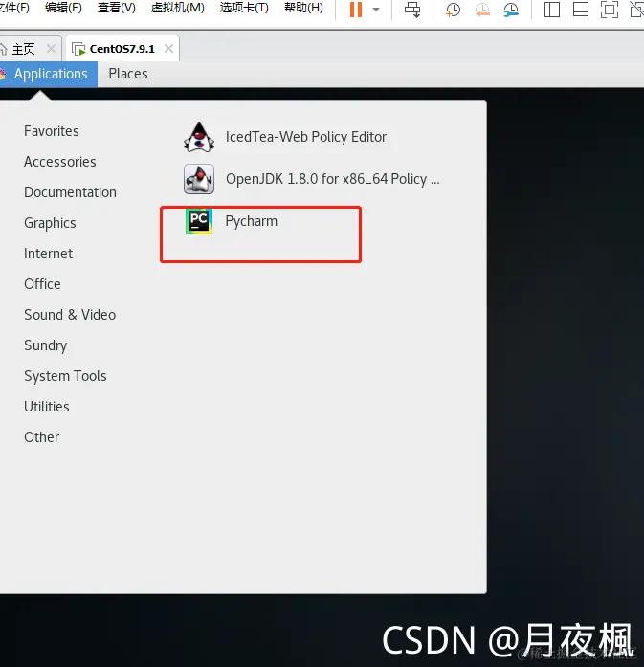Viewport: 644px width, 667px height.
Task: Click the Pycharm text label
Action: coord(252,221)
